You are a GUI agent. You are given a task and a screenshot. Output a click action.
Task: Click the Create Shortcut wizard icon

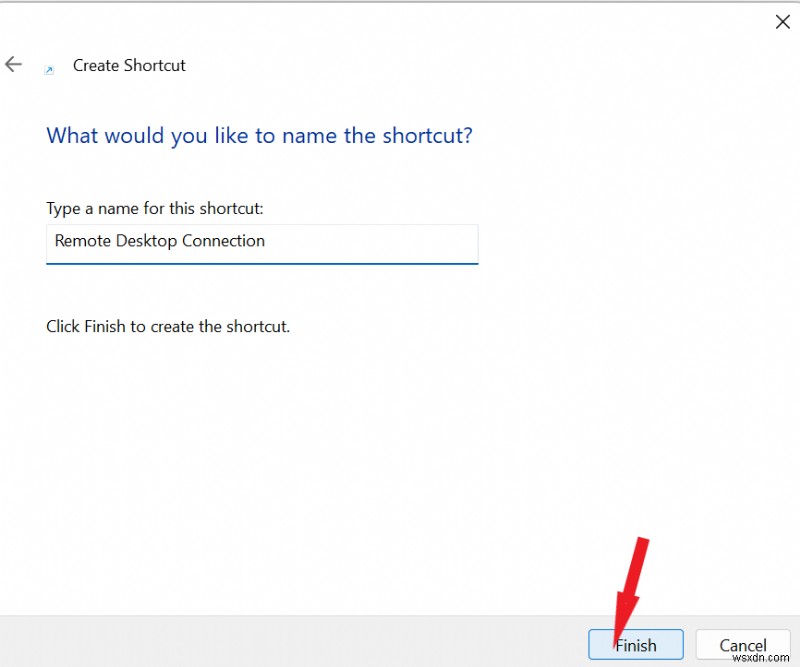click(x=49, y=70)
